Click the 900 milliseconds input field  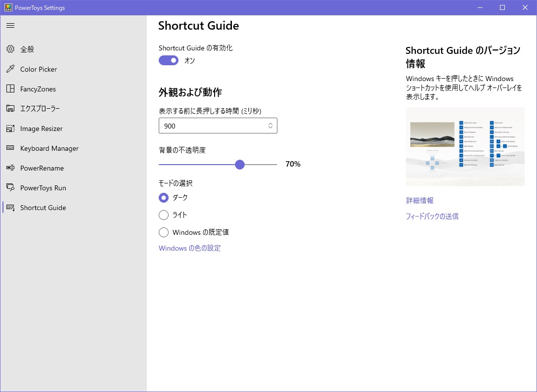[218, 126]
